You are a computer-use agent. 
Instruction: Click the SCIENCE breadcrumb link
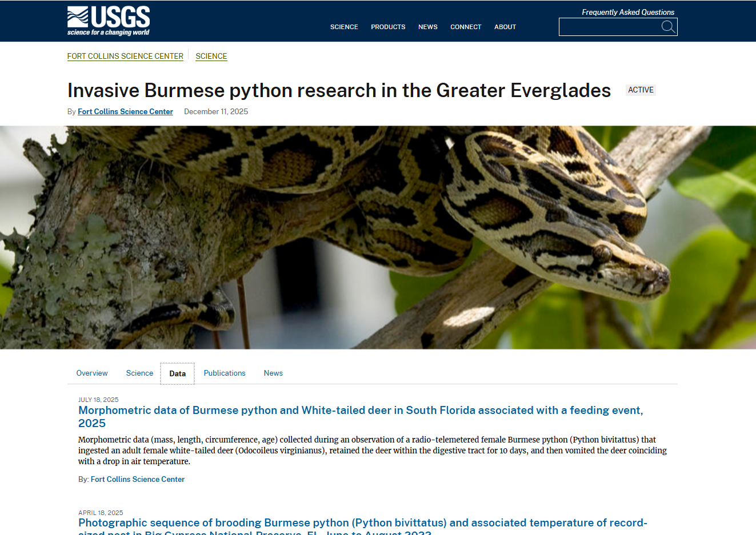pos(211,56)
